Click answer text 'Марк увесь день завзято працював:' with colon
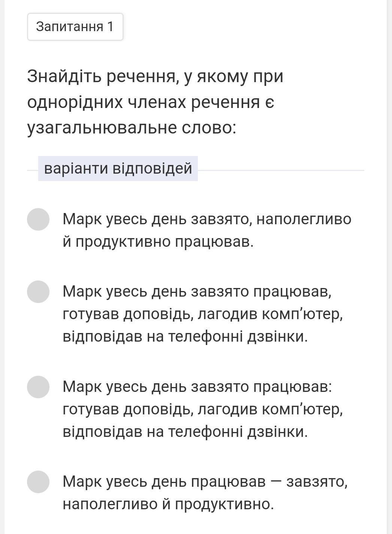This screenshot has height=534, width=392. [x=197, y=387]
